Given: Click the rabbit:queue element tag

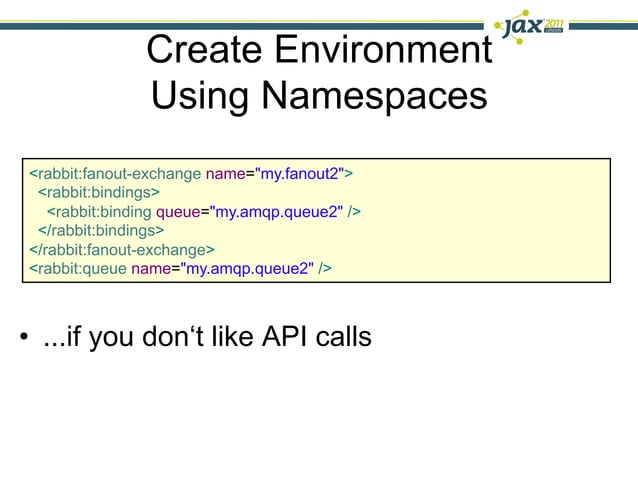Looking at the screenshot, I should pyautogui.click(x=78, y=268).
